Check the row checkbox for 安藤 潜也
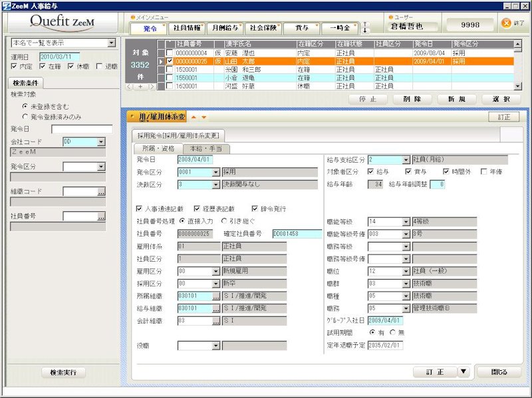Viewport: 532px width, 398px height. coord(170,53)
